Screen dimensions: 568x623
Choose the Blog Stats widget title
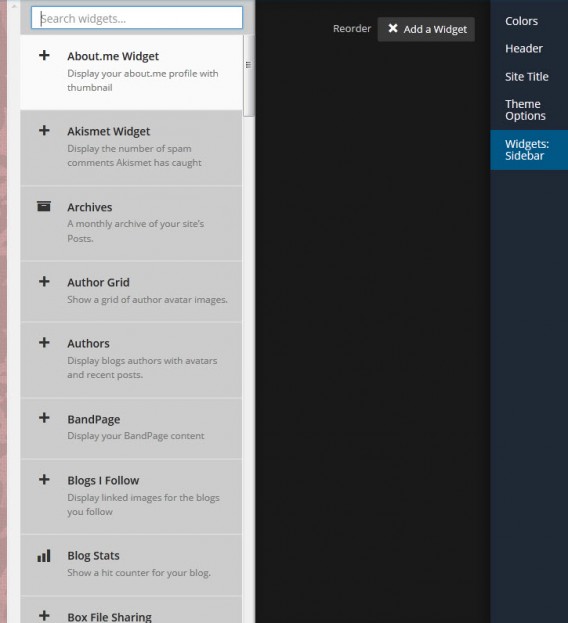93,555
